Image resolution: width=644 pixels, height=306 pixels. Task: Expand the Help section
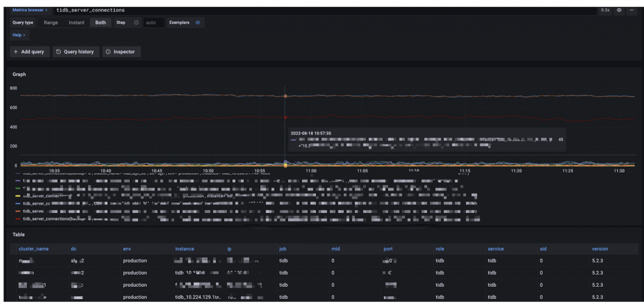(19, 35)
